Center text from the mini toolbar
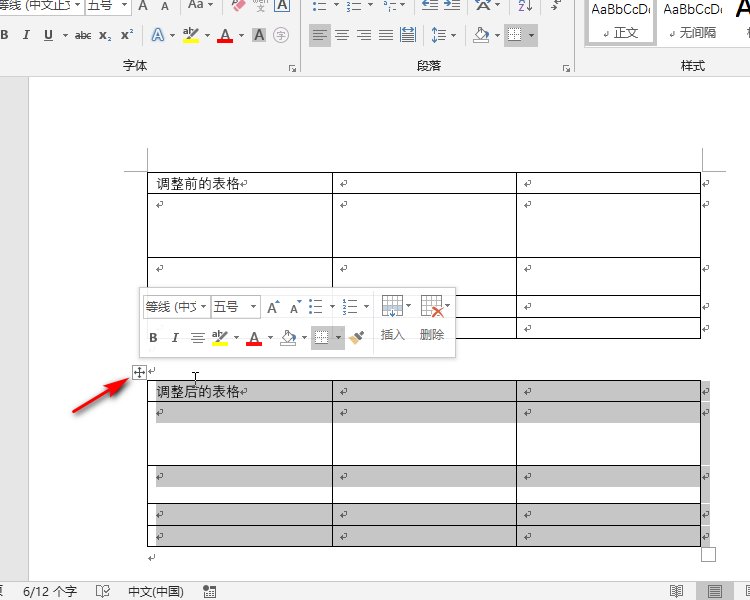The height and width of the screenshot is (600, 750). pos(198,338)
